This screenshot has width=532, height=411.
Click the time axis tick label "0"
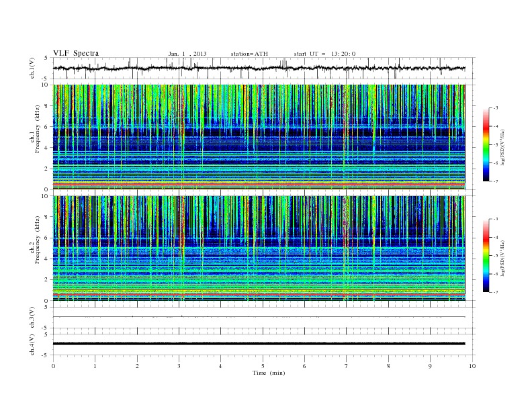(x=53, y=366)
